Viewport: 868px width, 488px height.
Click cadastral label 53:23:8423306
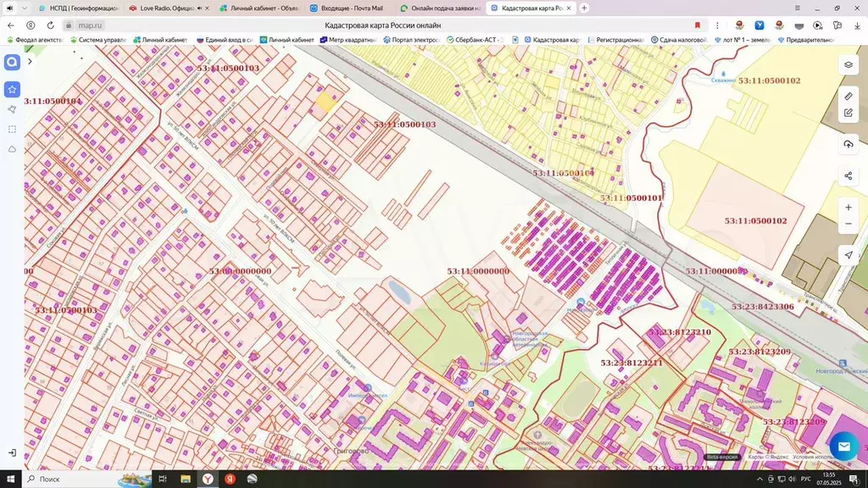(762, 307)
